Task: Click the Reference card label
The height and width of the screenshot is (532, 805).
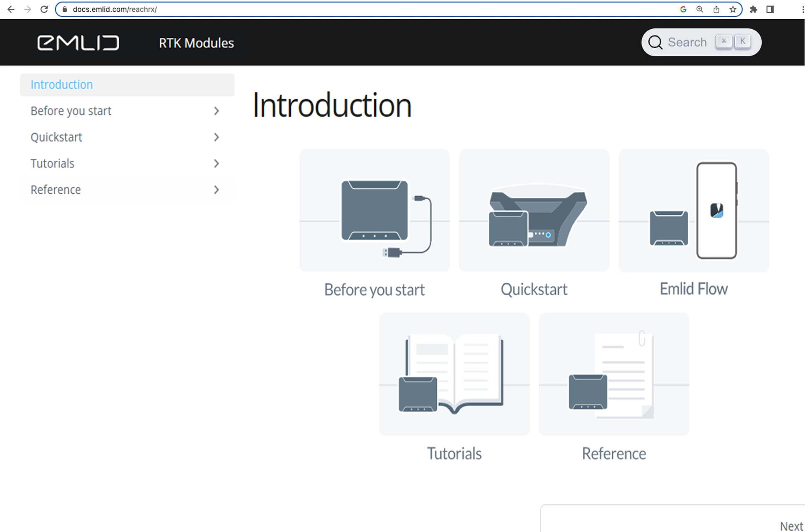Action: point(614,453)
